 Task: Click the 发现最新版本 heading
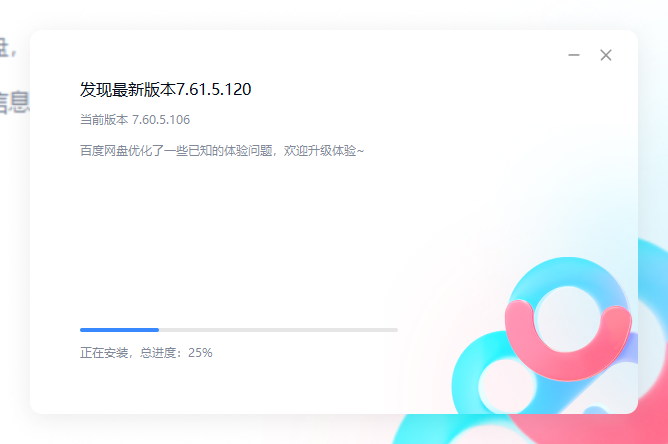tap(127, 89)
